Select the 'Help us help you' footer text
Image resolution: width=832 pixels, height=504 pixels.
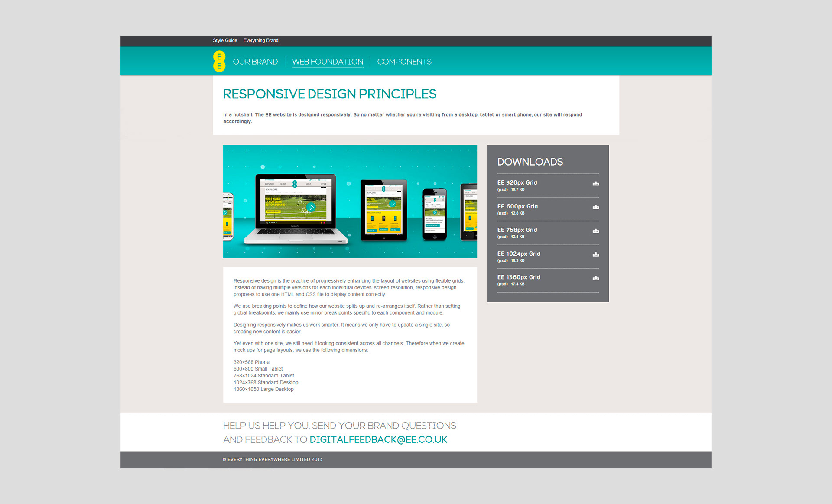pyautogui.click(x=340, y=432)
